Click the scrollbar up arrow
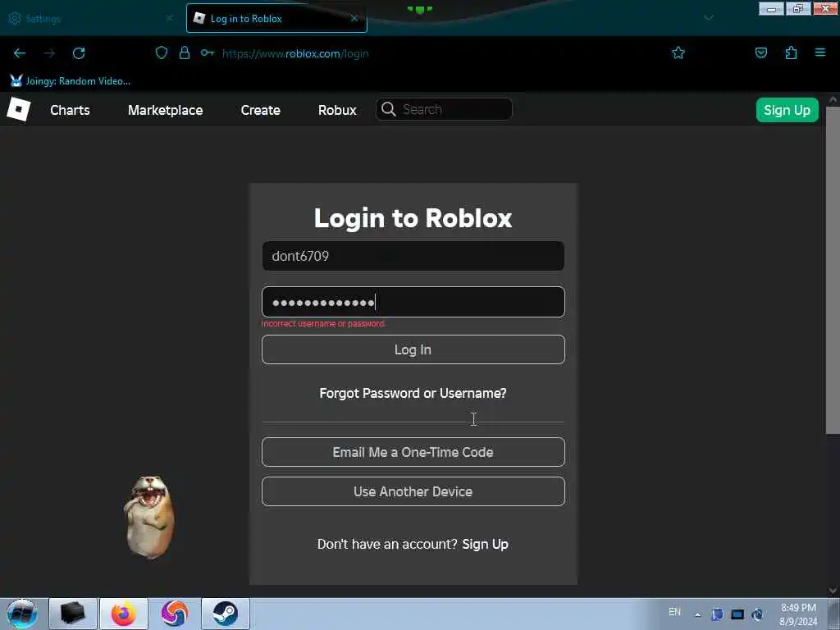The height and width of the screenshot is (630, 840). (833, 99)
